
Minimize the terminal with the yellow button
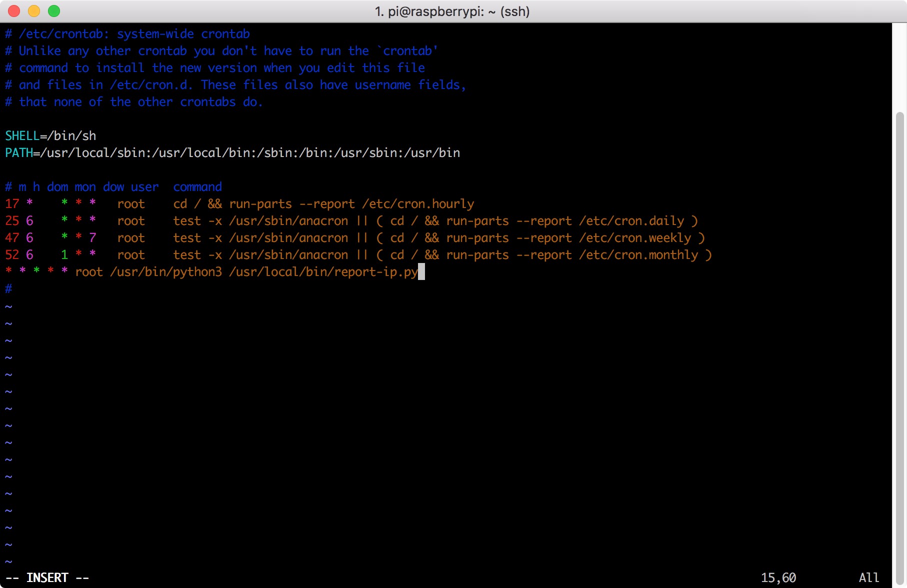pos(34,11)
